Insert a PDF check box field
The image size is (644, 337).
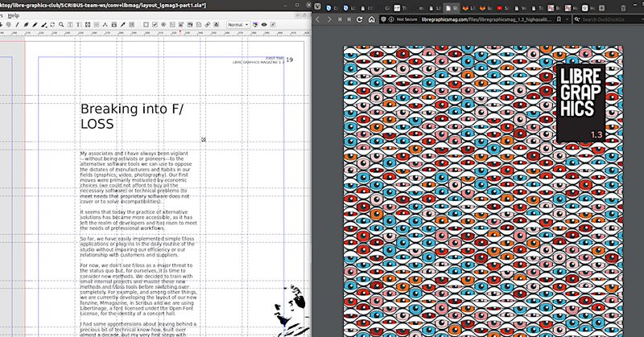tap(155, 25)
